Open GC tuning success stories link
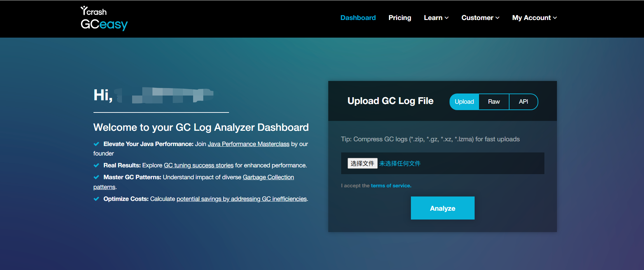The image size is (644, 270). point(199,165)
